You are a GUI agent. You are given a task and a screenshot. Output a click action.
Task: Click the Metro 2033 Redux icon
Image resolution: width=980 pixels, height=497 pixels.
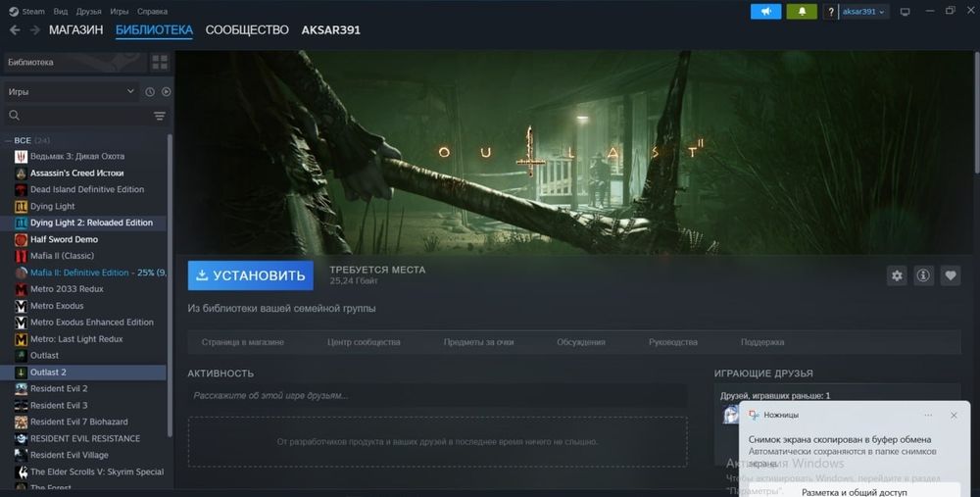click(x=21, y=289)
